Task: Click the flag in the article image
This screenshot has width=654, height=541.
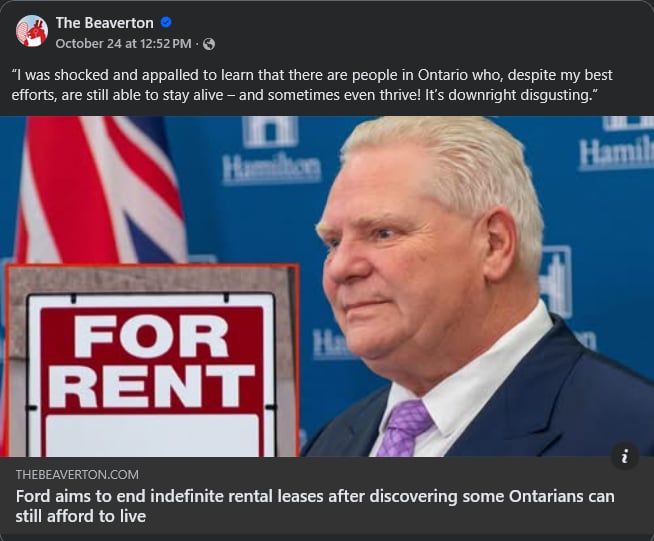Action: (x=100, y=190)
